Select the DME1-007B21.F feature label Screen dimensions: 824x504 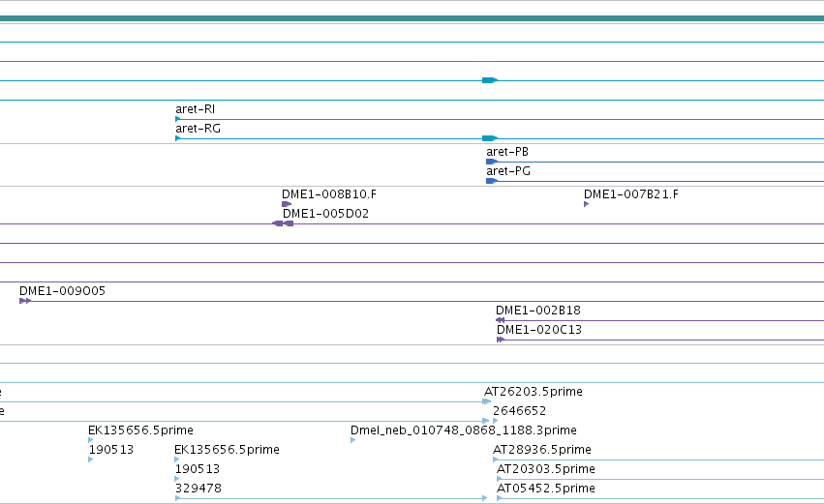coord(631,194)
